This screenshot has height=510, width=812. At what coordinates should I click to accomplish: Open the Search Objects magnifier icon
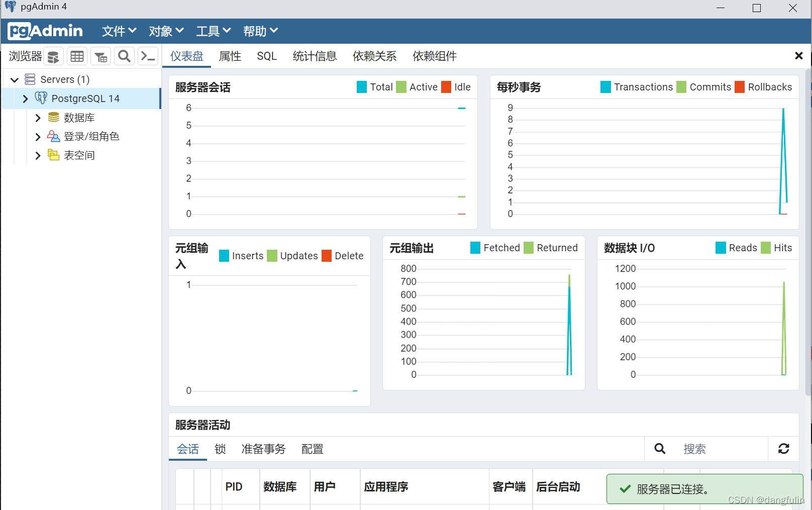tap(124, 56)
